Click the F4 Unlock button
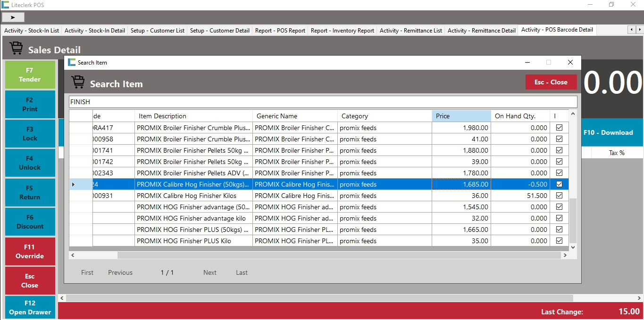This screenshot has height=320, width=644. tap(30, 163)
